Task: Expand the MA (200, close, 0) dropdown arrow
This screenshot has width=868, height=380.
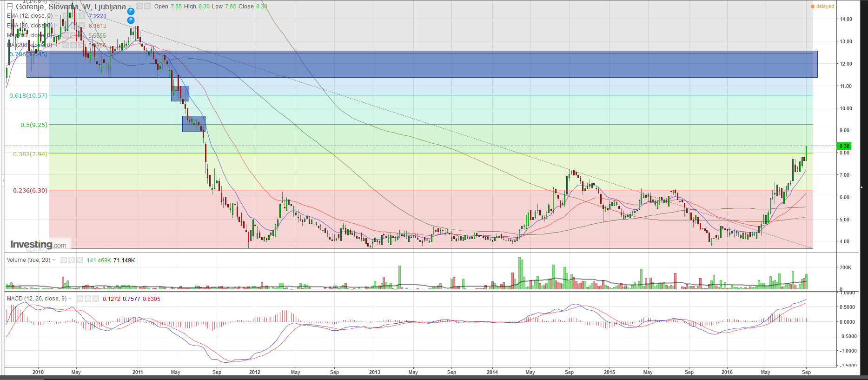Action: [56, 46]
